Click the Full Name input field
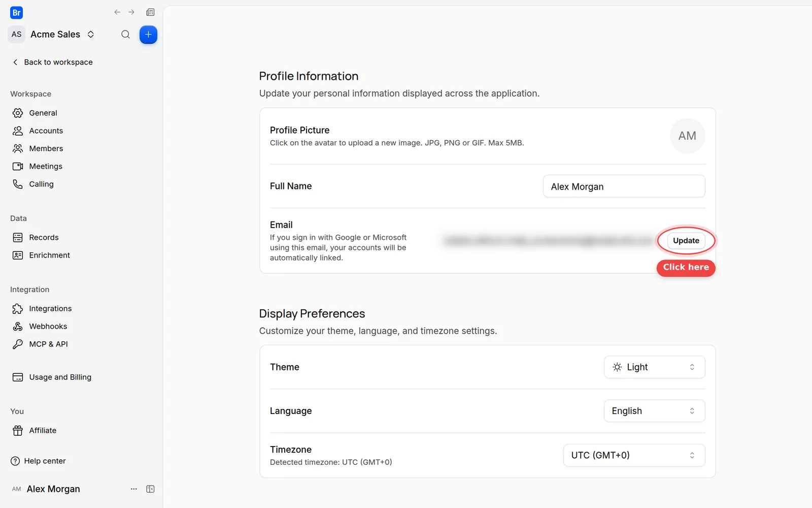This screenshot has width=812, height=508. pyautogui.click(x=624, y=186)
